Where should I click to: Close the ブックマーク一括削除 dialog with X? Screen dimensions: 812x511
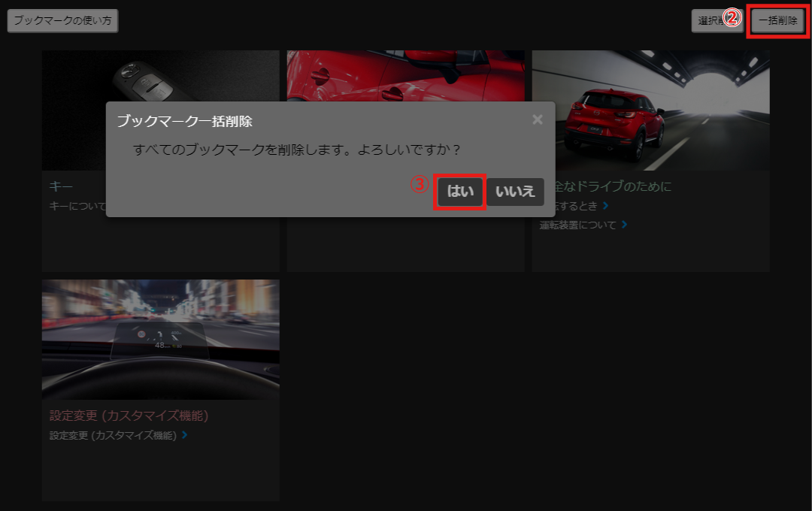point(537,119)
